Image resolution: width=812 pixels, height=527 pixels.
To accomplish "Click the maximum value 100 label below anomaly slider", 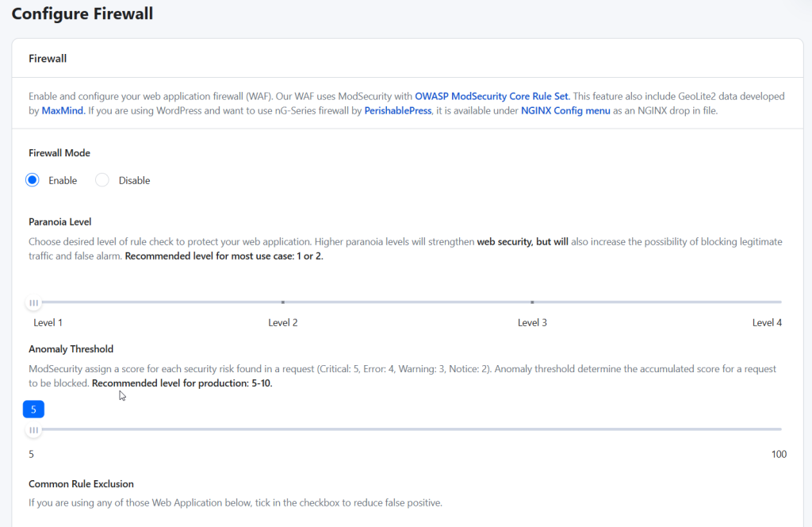I will pyautogui.click(x=779, y=454).
